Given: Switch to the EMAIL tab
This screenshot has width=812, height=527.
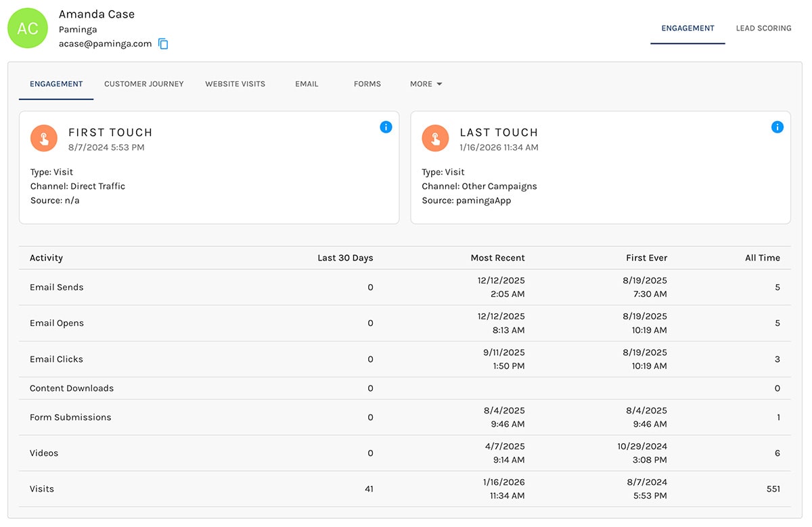Looking at the screenshot, I should tap(306, 83).
